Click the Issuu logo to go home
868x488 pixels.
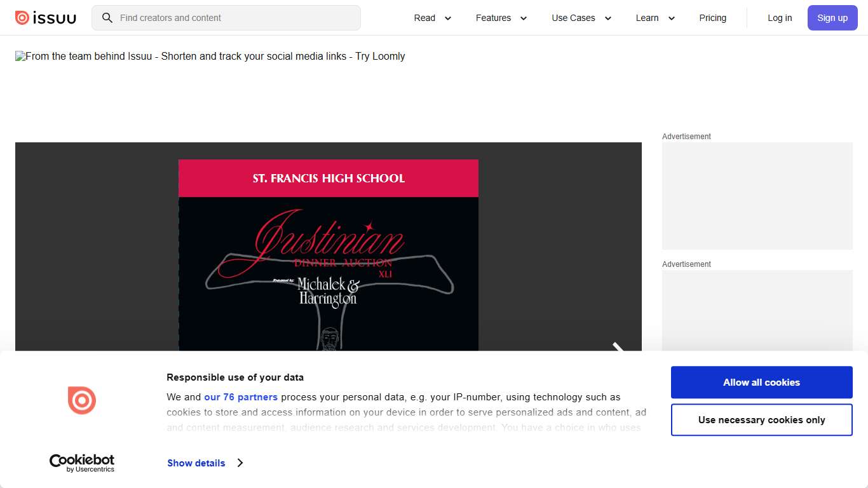point(45,17)
